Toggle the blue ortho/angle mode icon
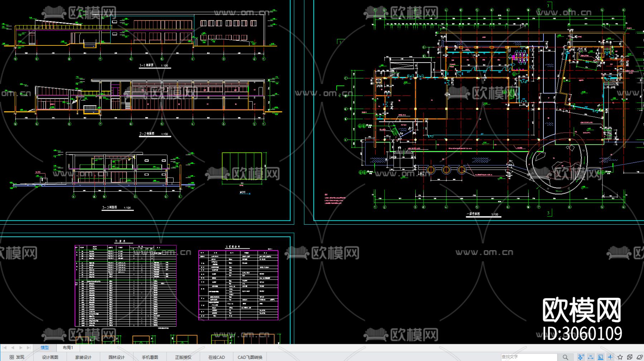The width and height of the screenshot is (644, 361). point(600,357)
